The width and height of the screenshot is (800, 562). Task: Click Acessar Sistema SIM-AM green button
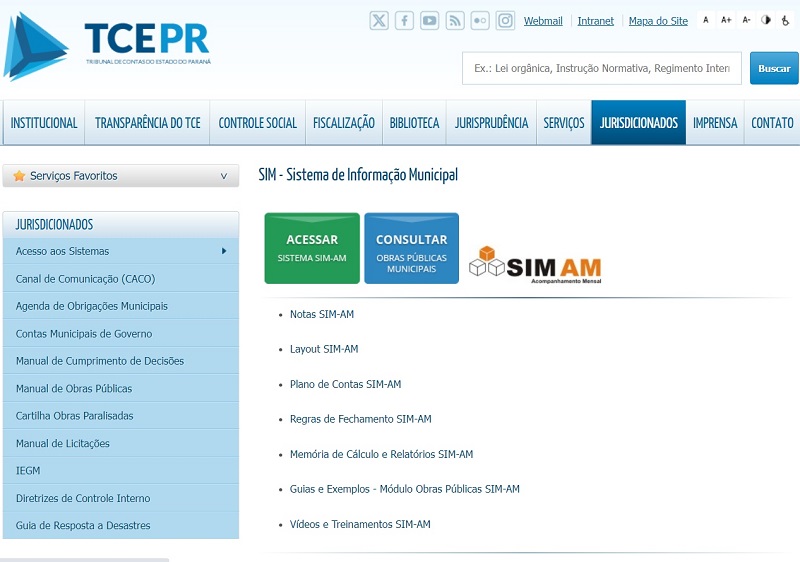pos(312,248)
